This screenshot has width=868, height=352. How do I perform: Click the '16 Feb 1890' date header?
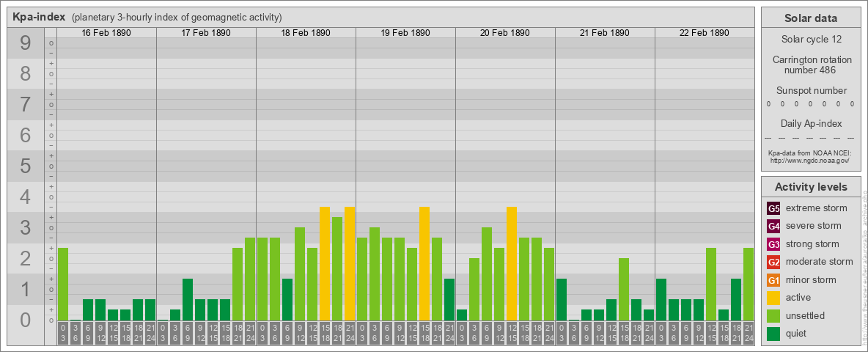[106, 33]
